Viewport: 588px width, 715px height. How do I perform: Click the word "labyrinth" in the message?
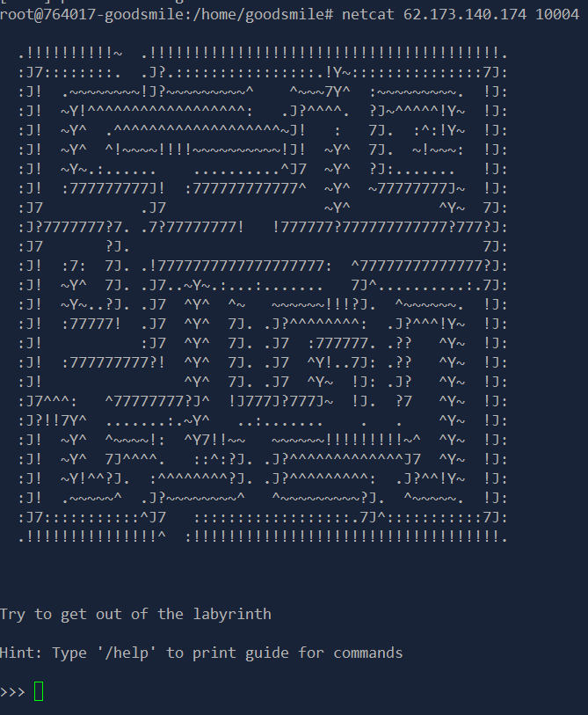click(232, 614)
